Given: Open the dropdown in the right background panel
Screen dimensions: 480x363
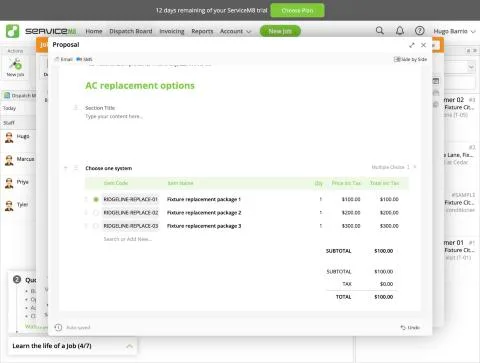Looking at the screenshot, I should tap(471, 67).
